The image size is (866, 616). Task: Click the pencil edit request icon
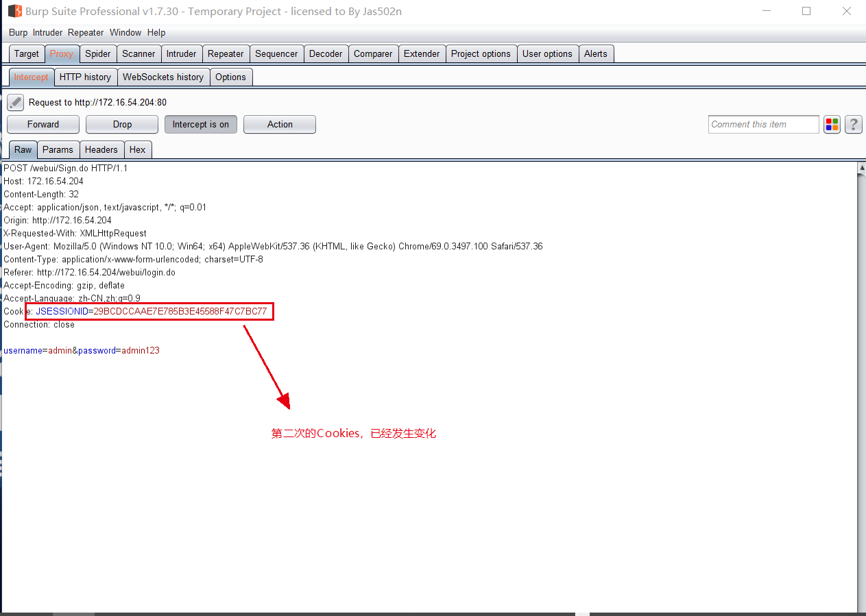pyautogui.click(x=15, y=103)
